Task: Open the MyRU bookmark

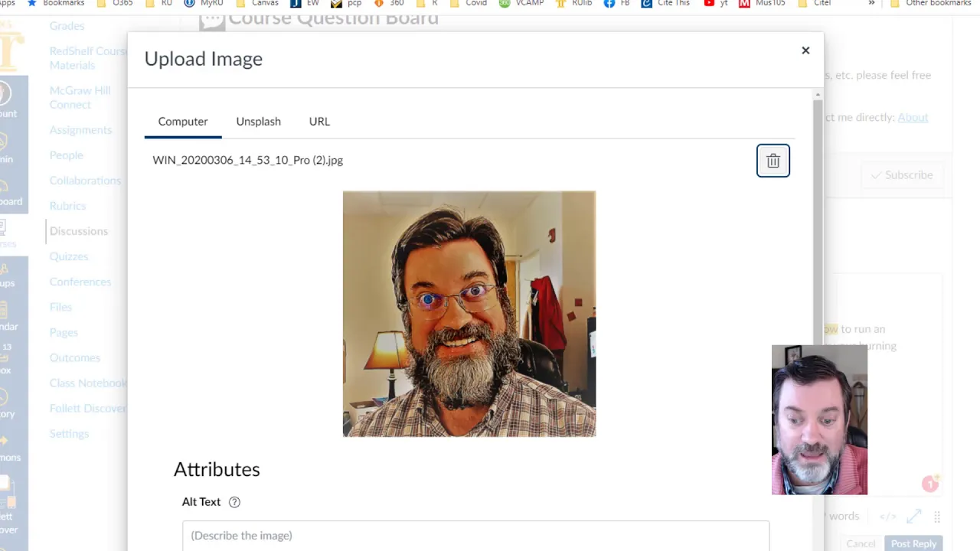Action: point(204,3)
